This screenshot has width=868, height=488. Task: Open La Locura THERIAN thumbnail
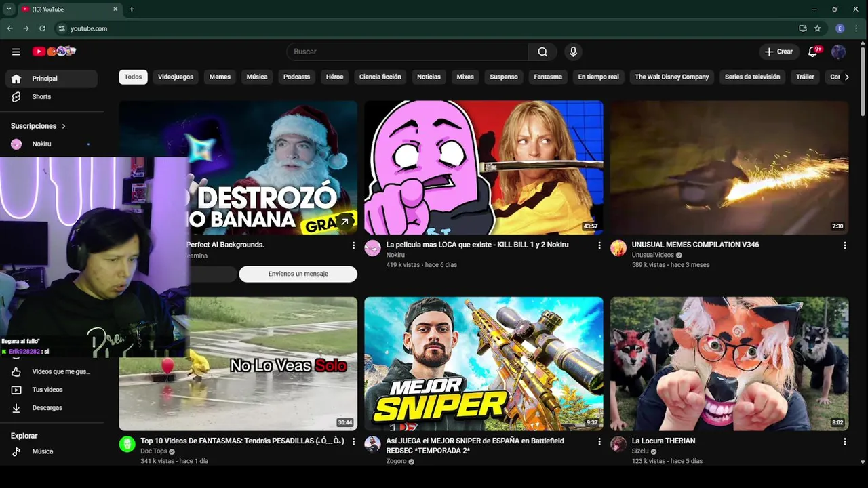(729, 363)
